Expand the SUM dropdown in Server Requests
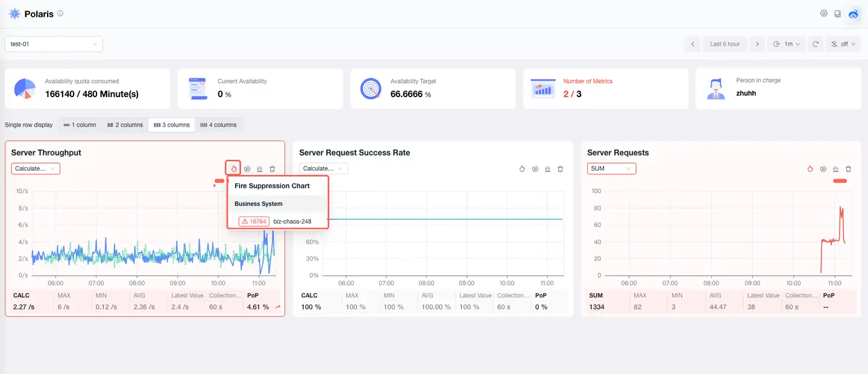This screenshot has width=868, height=374. 611,169
